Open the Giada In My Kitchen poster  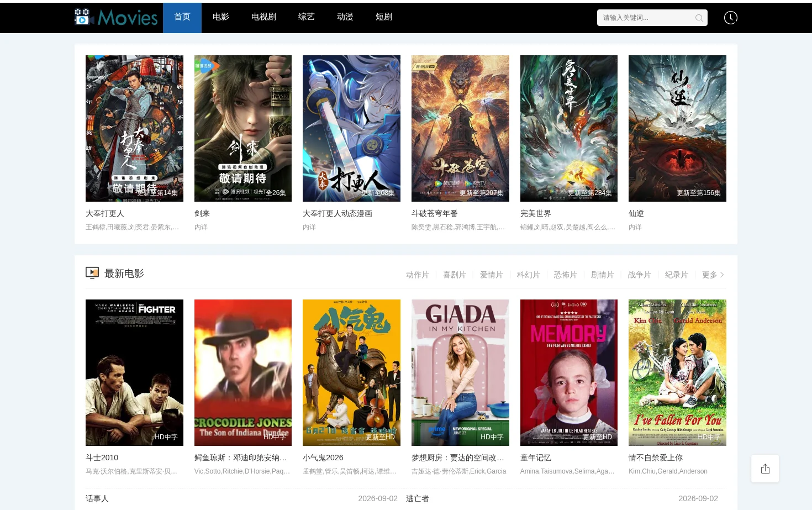pos(460,372)
